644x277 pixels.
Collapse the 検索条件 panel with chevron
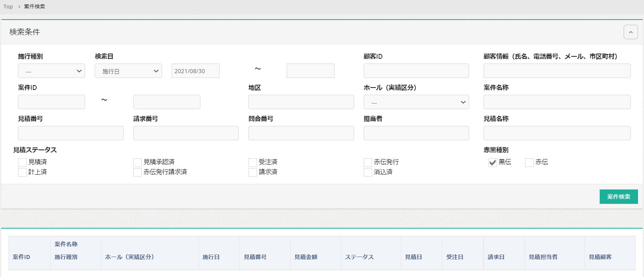[x=630, y=32]
